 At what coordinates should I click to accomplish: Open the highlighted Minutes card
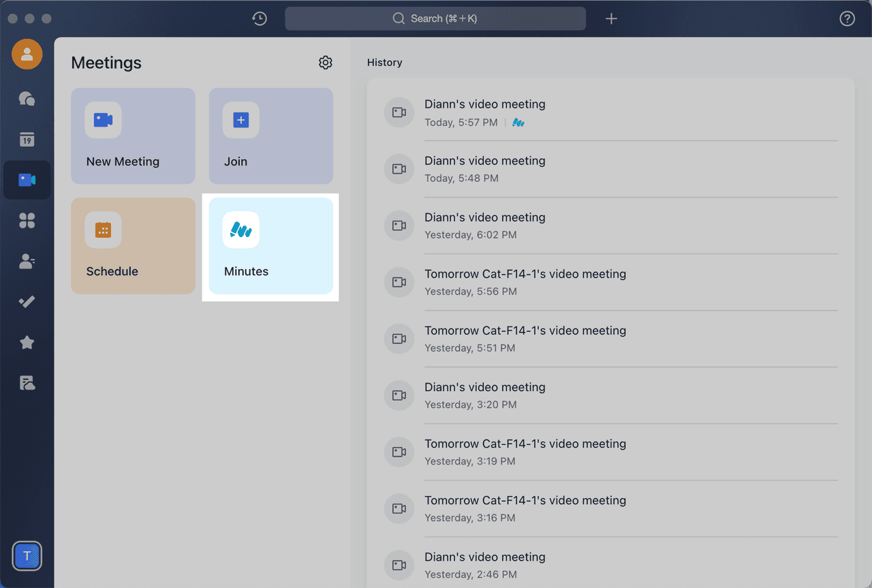[x=270, y=246]
